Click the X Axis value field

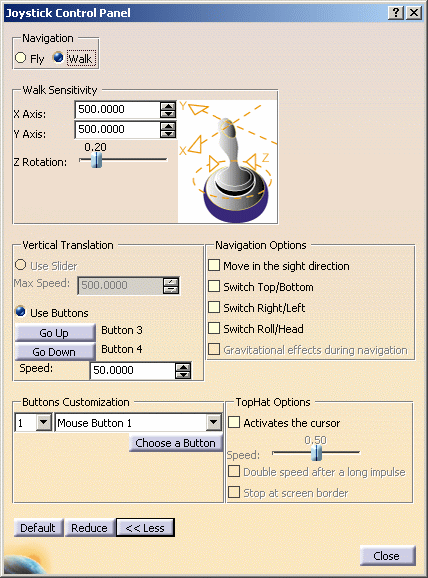click(117, 109)
